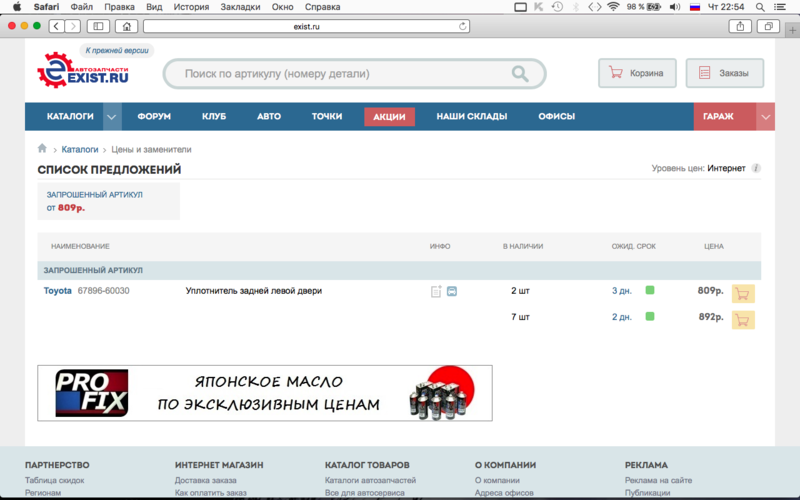800x500 pixels.
Task: Open the КЛУБ tab
Action: coord(214,116)
